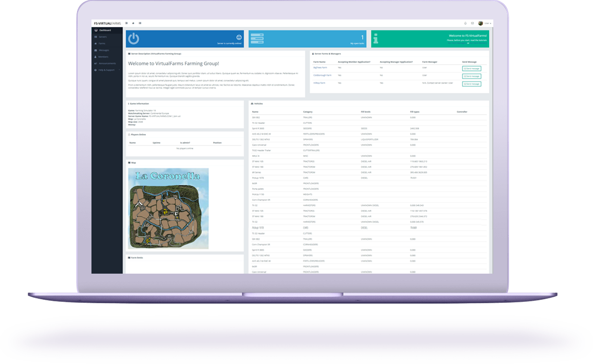Open the Coldborough Farm link
Viewport: 593px width, 364px height.
point(323,75)
